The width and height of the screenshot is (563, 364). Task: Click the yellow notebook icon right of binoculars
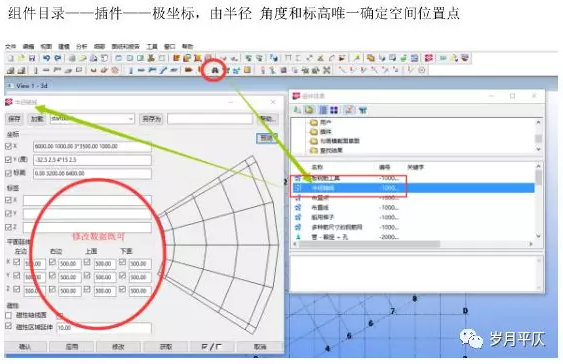tap(247, 70)
